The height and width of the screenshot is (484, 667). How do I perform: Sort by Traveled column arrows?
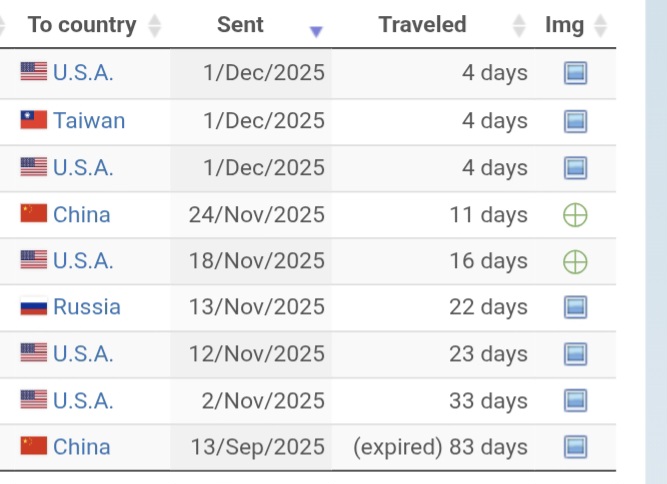pos(518,25)
